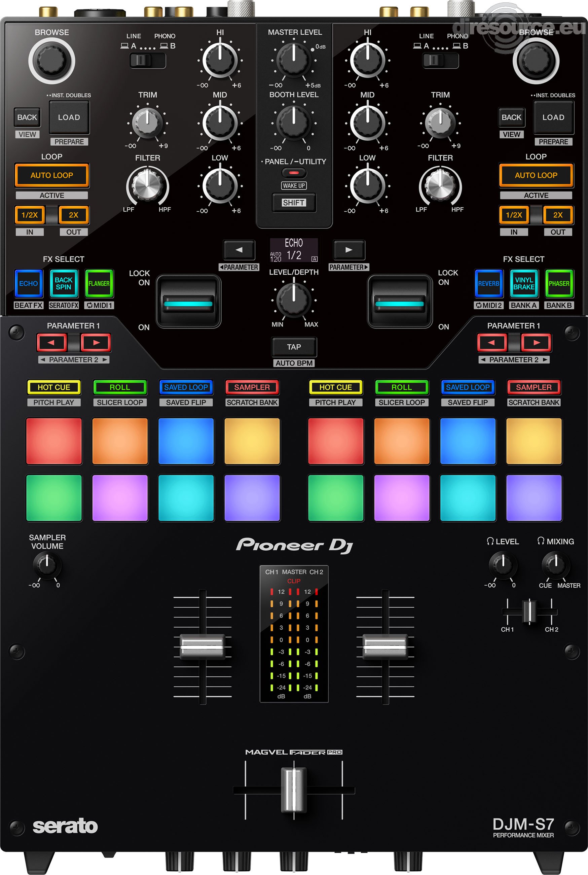Click the right deck BACK button
Screen dimensions: 588x875
[x=511, y=117]
